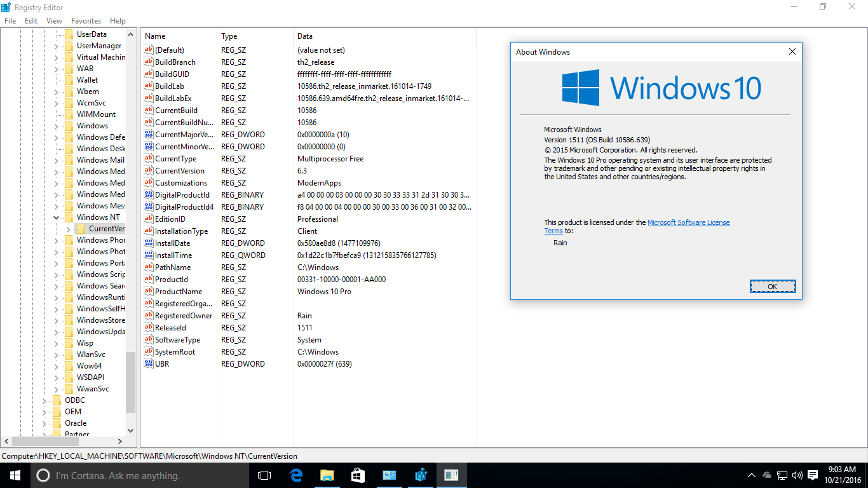The image size is (868, 488).
Task: Expand the UserManager key
Action: 56,46
